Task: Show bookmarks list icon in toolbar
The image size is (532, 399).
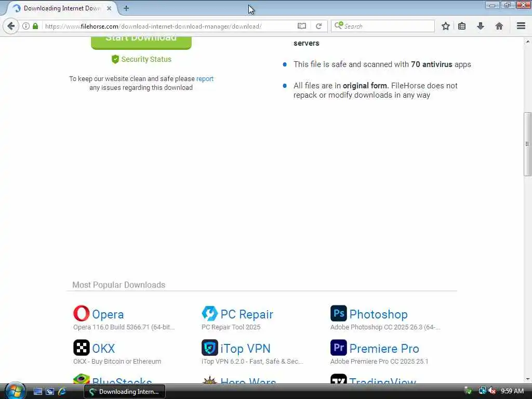Action: (462, 26)
